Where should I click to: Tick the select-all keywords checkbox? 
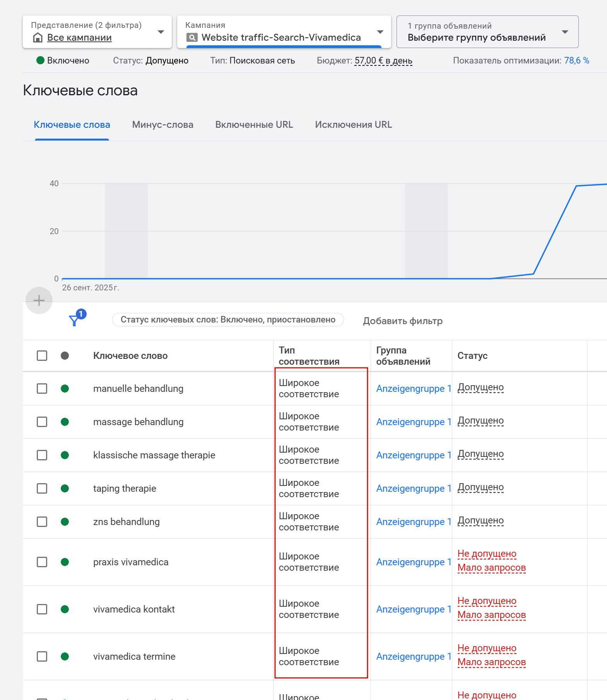pos(42,355)
